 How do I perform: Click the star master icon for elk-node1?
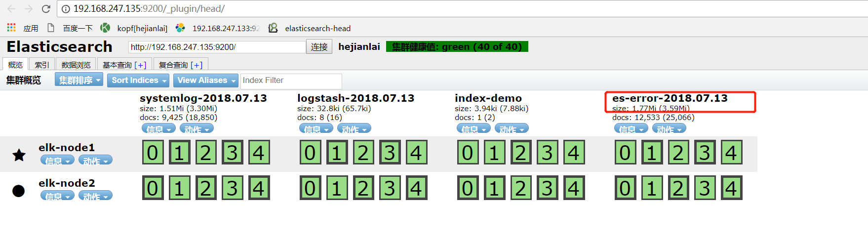point(19,155)
